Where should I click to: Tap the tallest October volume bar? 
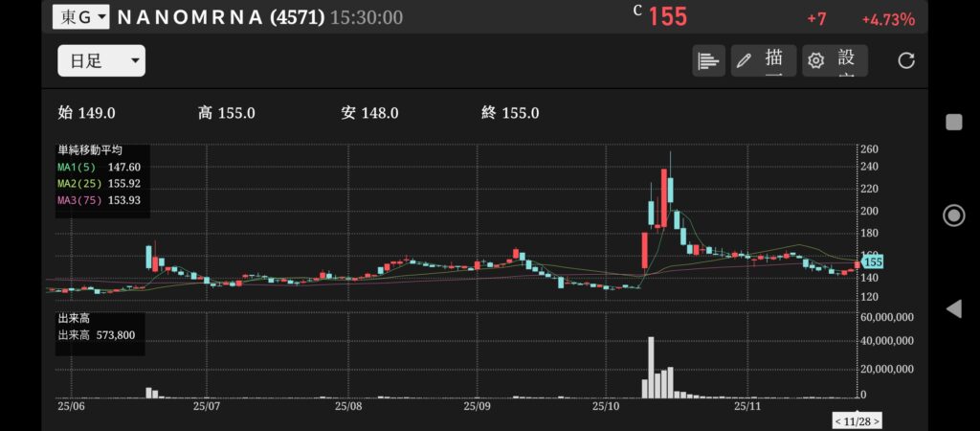point(651,368)
